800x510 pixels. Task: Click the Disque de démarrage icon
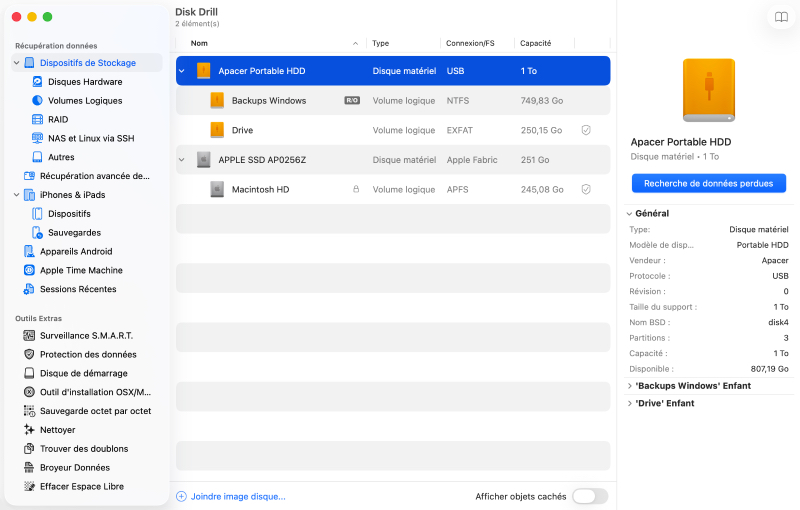click(x=29, y=373)
